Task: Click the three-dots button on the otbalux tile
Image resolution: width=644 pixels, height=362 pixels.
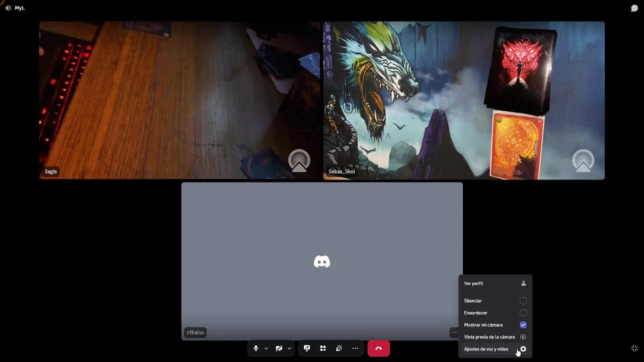Action: (454, 332)
